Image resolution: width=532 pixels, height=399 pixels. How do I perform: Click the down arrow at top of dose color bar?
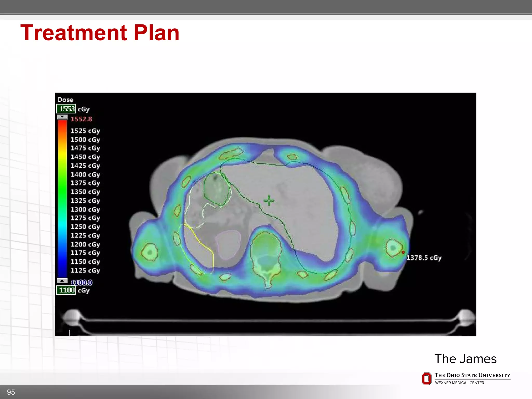coord(62,117)
